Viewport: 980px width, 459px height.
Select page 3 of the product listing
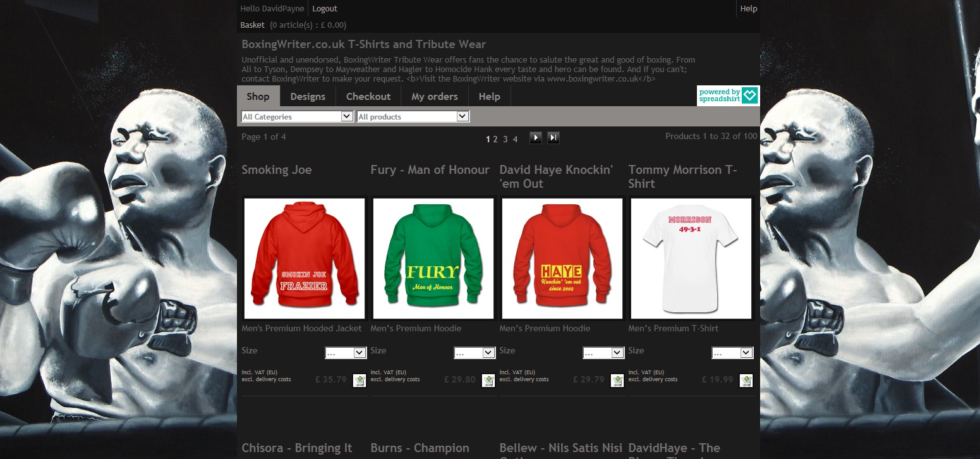pos(505,138)
